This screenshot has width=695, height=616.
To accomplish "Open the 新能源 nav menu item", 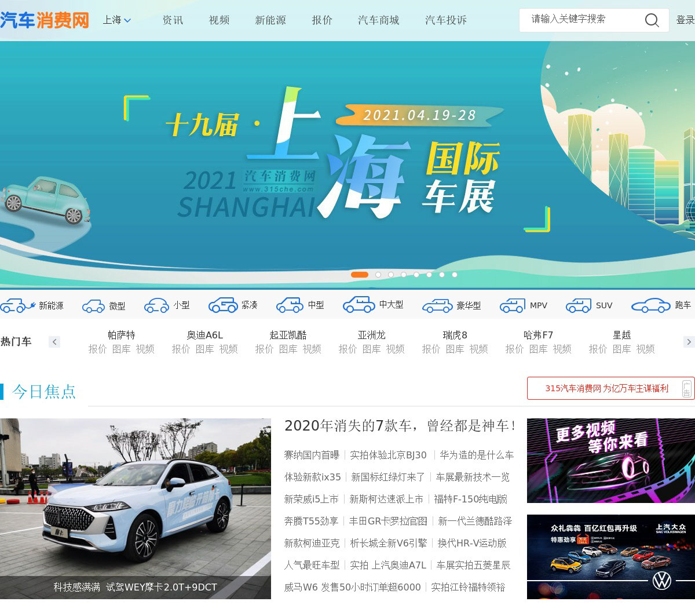I will (x=270, y=20).
